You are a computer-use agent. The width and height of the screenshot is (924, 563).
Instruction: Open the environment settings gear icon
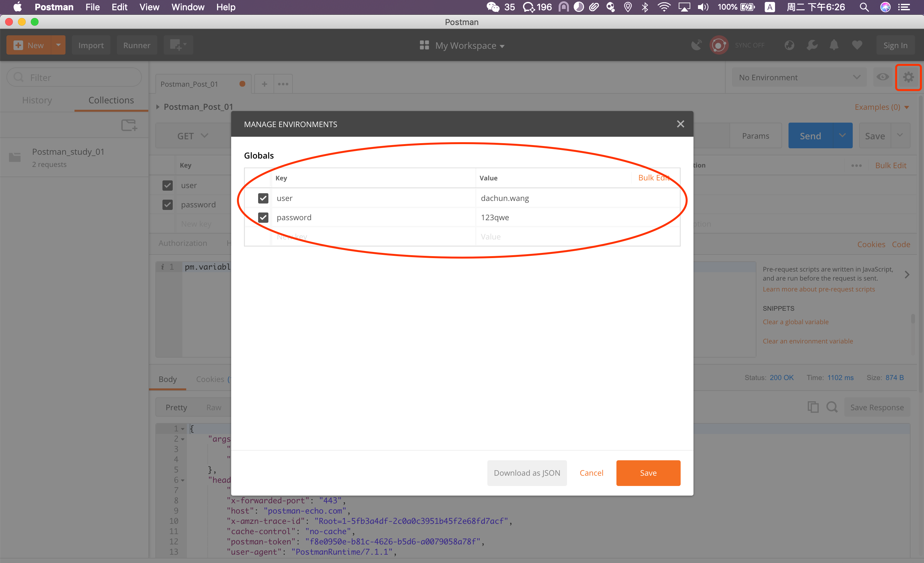(x=908, y=78)
